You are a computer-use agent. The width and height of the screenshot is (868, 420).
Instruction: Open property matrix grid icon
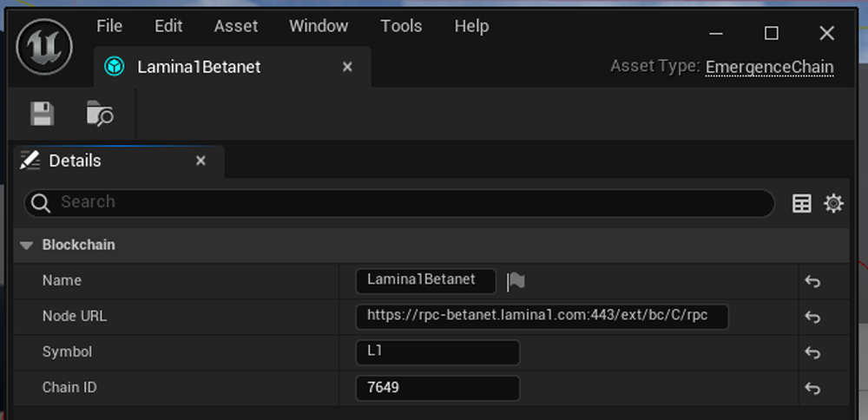tap(801, 204)
